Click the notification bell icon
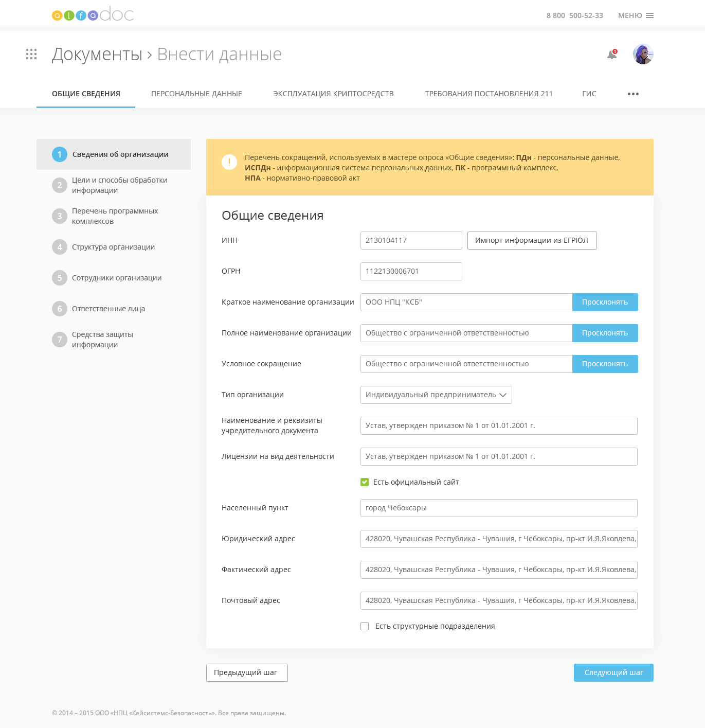Image resolution: width=705 pixels, height=728 pixels. tap(612, 55)
